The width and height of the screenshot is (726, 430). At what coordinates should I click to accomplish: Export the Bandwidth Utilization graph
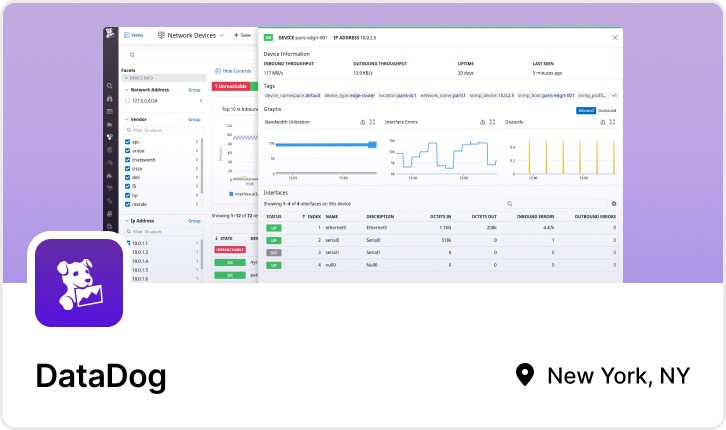(x=363, y=122)
